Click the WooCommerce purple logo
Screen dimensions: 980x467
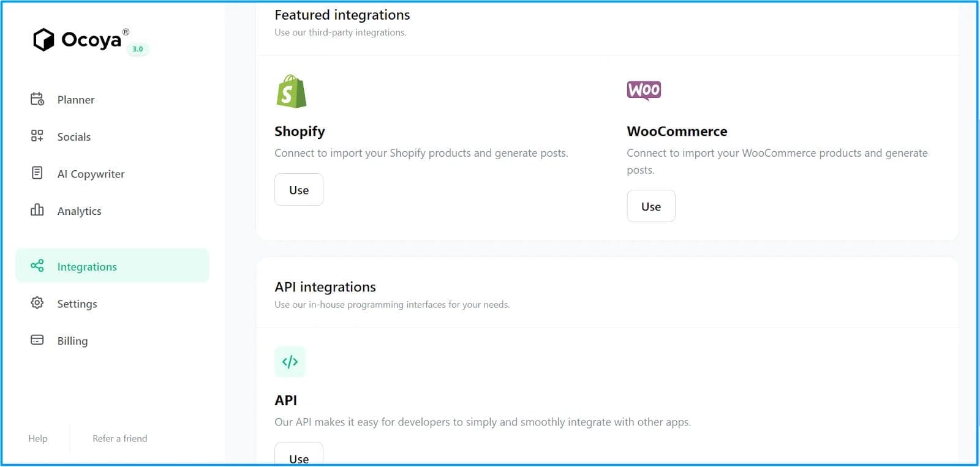click(644, 91)
